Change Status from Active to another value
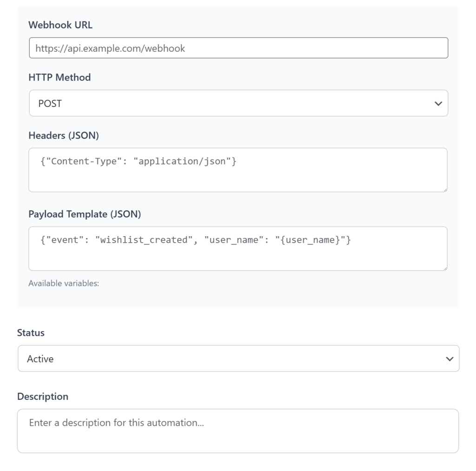The image size is (476, 471). (238, 358)
